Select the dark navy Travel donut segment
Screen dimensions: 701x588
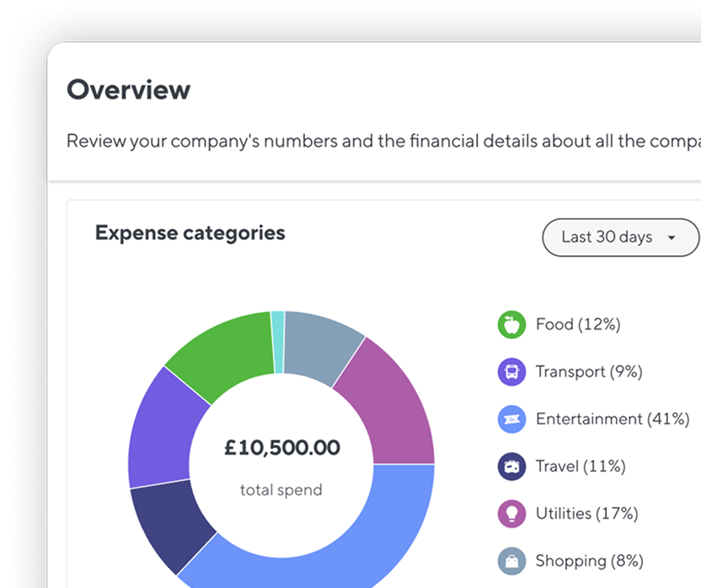170,523
